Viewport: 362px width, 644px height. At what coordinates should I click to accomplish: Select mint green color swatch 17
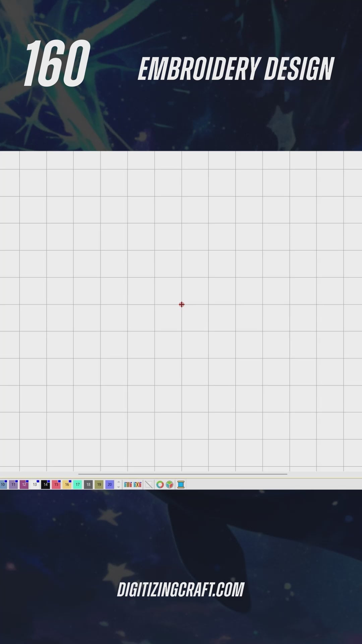(x=78, y=485)
